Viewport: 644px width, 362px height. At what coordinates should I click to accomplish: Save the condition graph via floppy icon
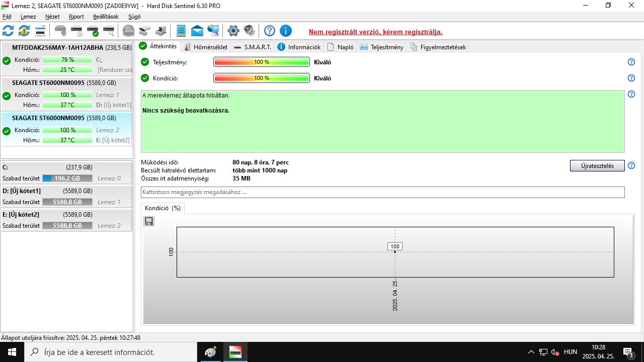[x=149, y=221]
